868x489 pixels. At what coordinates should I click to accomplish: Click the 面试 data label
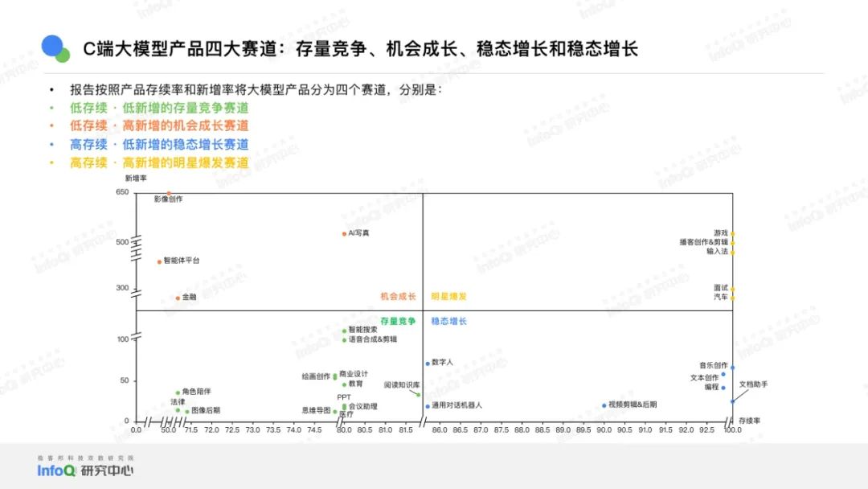(721, 288)
